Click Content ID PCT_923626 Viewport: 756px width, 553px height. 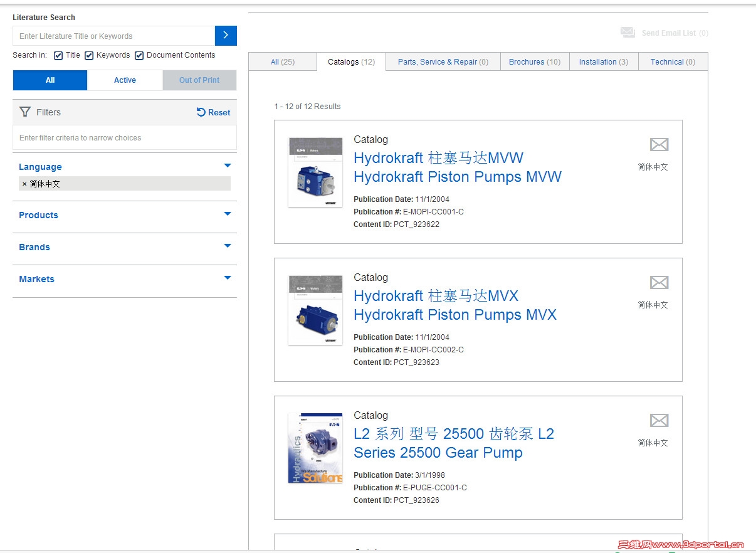(396, 500)
